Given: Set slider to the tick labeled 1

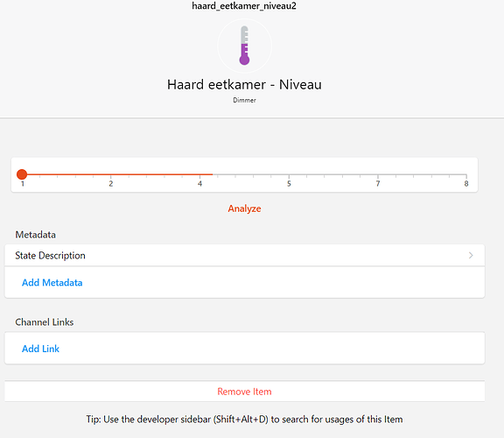Looking at the screenshot, I should [x=22, y=174].
